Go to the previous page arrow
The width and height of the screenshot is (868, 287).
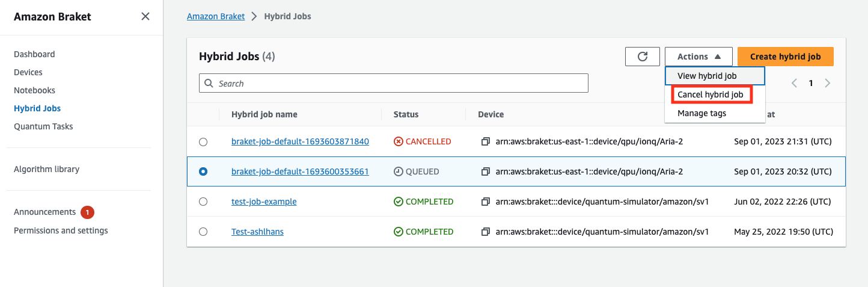pyautogui.click(x=794, y=84)
